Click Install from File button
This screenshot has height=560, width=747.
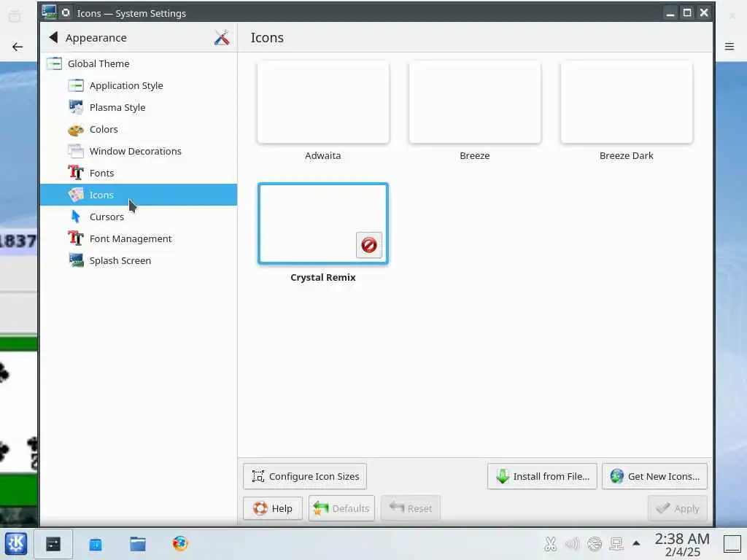point(542,476)
